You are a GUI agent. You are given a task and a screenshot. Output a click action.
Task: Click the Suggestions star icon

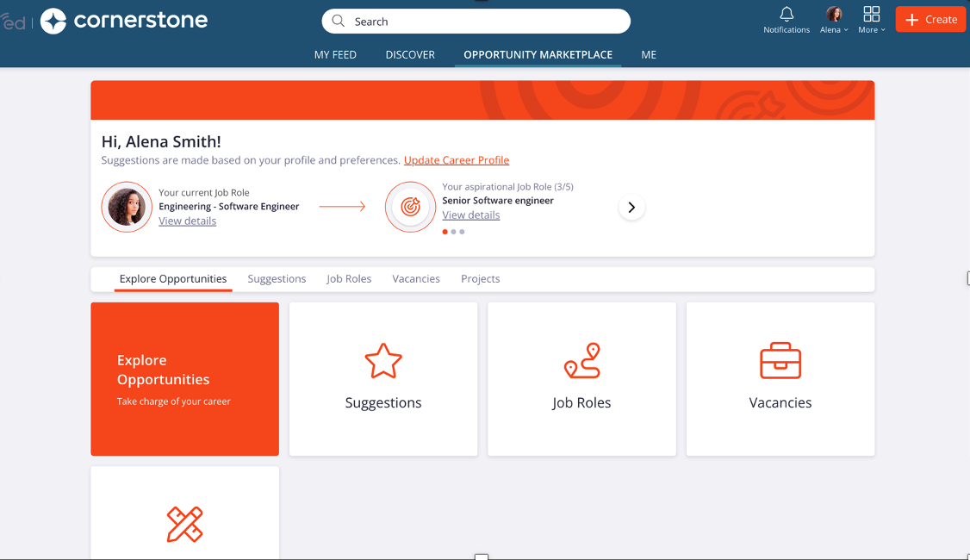[x=383, y=361]
